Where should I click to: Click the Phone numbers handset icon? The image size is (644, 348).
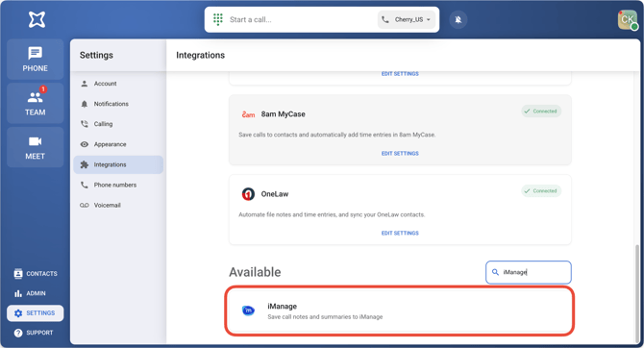[85, 185]
